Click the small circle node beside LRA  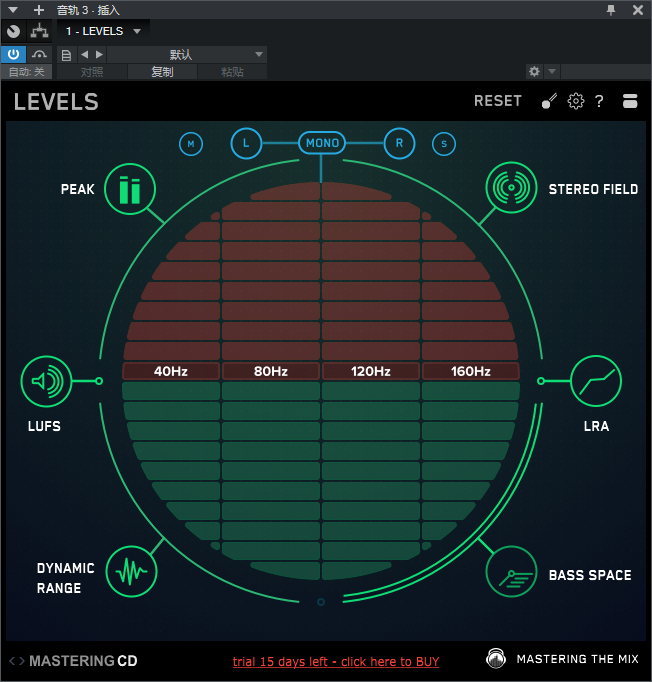point(541,381)
